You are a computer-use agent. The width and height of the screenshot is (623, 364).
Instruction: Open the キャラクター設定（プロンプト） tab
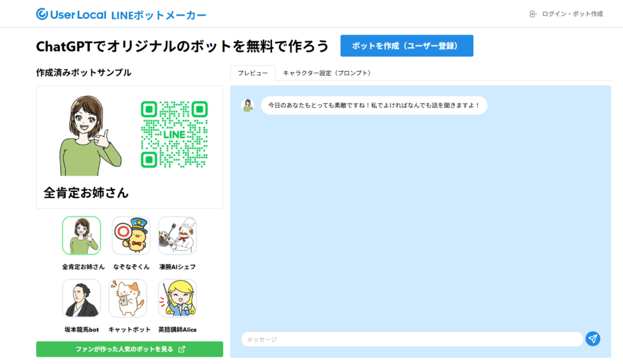click(327, 73)
